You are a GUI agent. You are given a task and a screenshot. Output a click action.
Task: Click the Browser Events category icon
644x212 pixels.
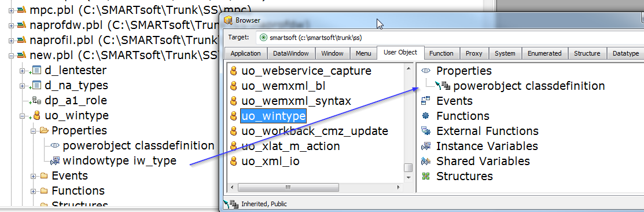point(426,101)
